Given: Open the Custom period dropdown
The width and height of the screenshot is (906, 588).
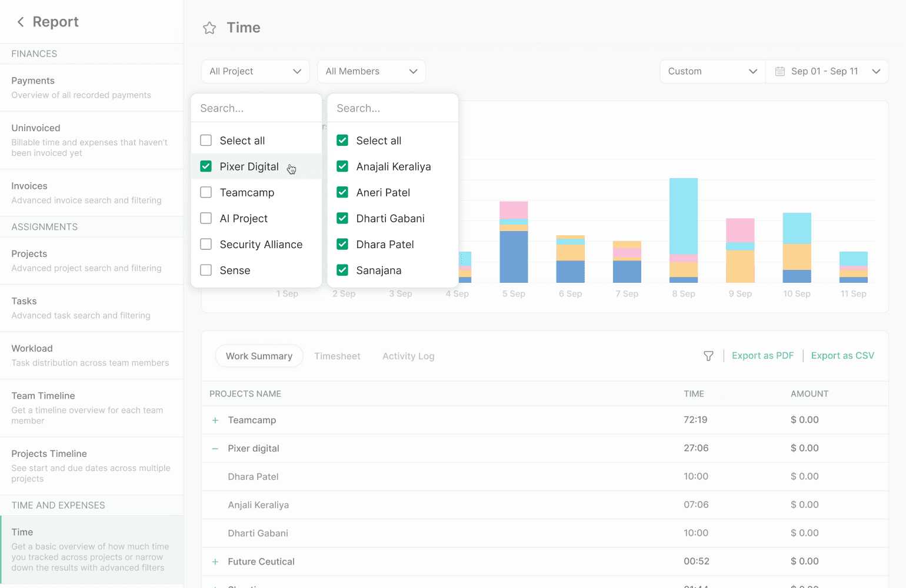Looking at the screenshot, I should 712,71.
